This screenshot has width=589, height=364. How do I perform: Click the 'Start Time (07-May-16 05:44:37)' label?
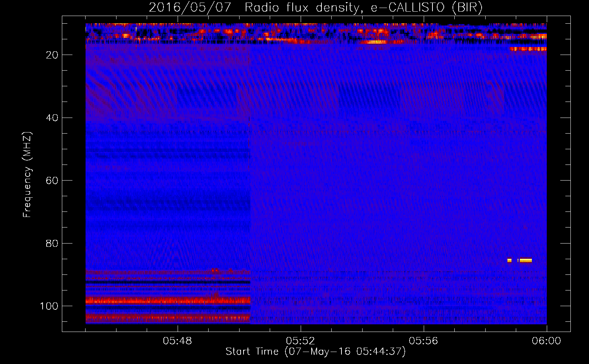(x=315, y=352)
